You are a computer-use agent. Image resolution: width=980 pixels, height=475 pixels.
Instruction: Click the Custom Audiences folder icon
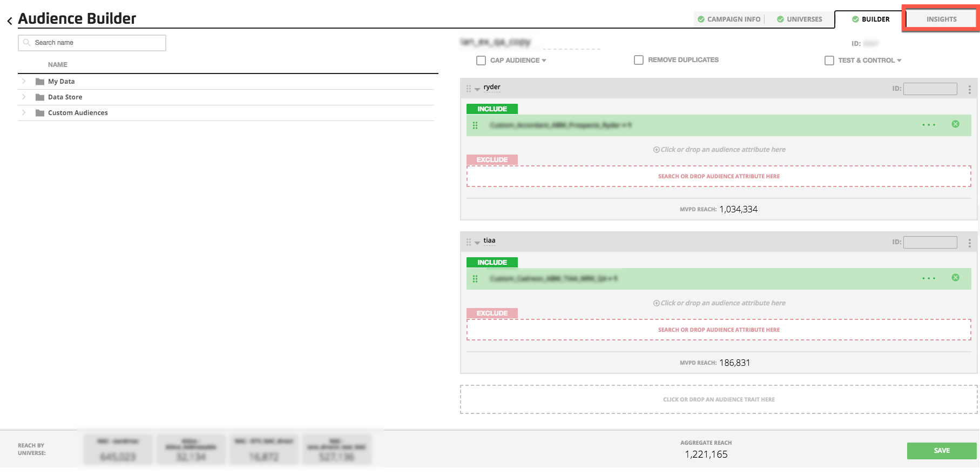point(40,113)
